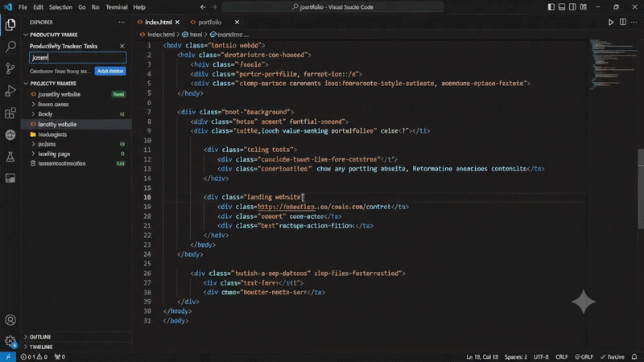Click the title bar search box
The height and width of the screenshot is (362, 644).
coord(332,7)
